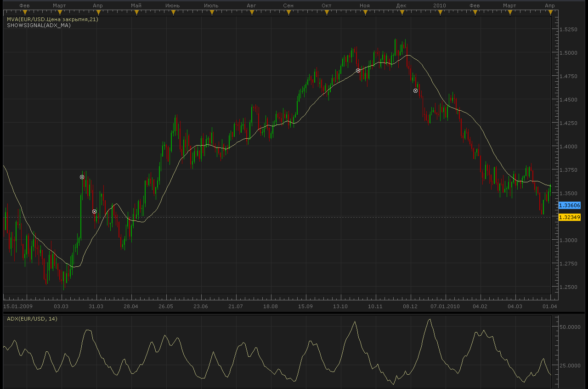This screenshot has height=389, width=588.
Task: Click the yellow 1.32349 price tag
Action: click(570, 217)
